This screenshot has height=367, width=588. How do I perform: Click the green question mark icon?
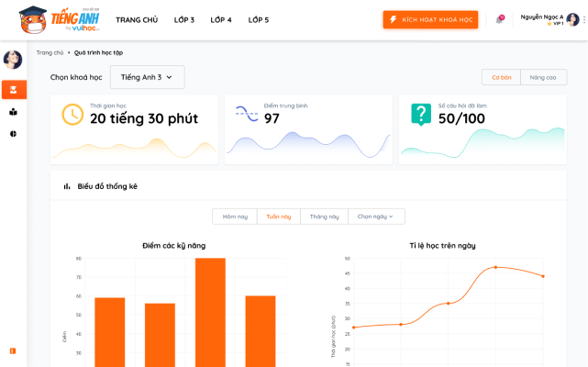click(421, 115)
